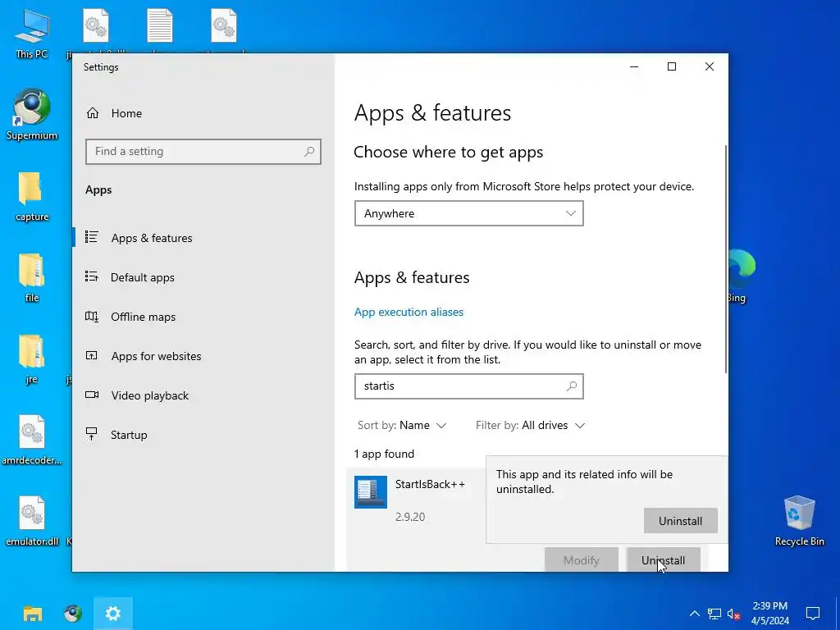Select emulator.dll file on desktop
The width and height of the screenshot is (840, 630).
pos(32,522)
